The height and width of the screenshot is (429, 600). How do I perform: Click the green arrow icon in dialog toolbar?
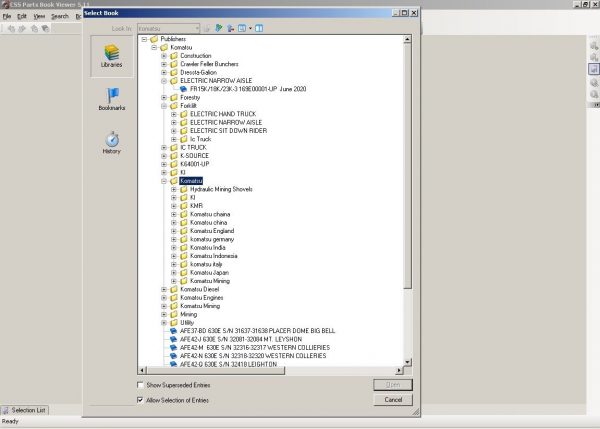pyautogui.click(x=218, y=28)
